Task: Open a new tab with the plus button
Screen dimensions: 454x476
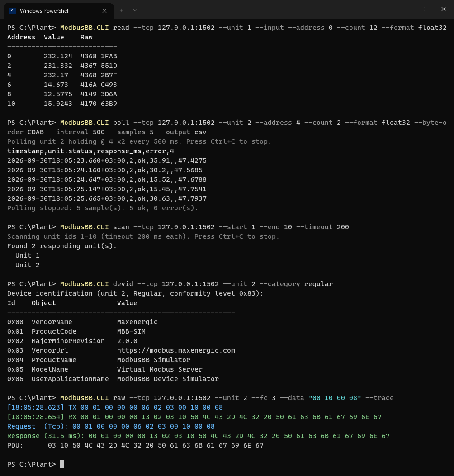Action: (122, 11)
